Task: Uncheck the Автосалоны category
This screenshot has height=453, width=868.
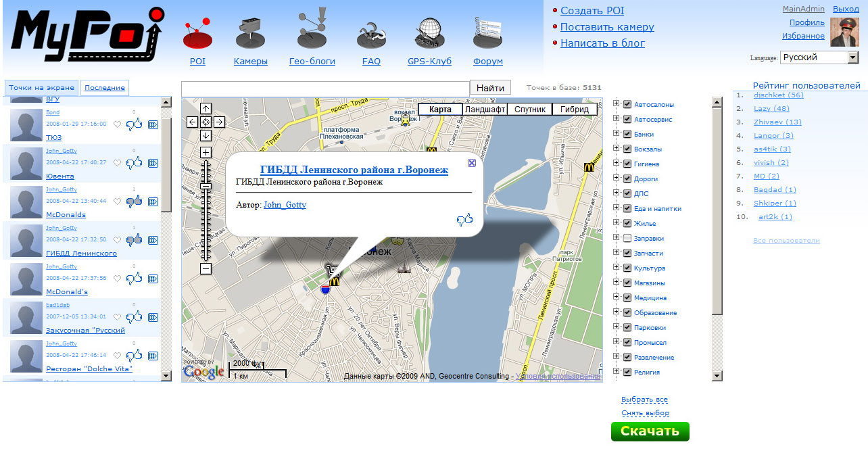Action: [x=627, y=104]
